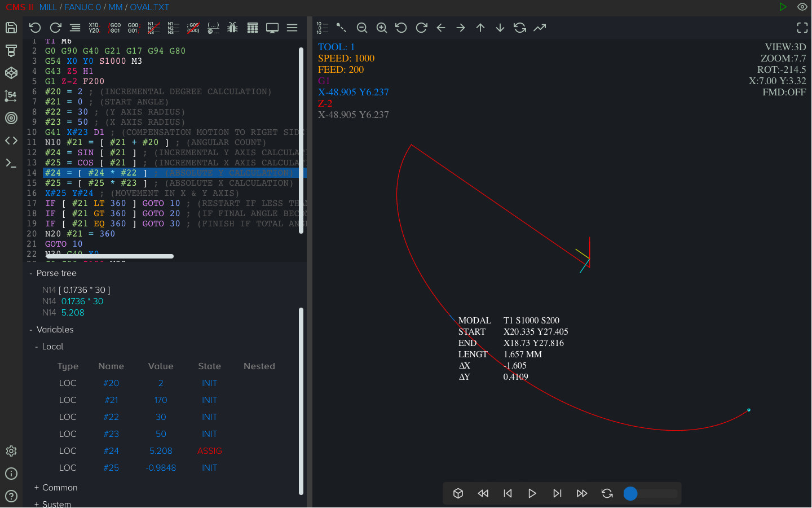812x508 pixels.
Task: Collapse the Local variables group
Action: point(49,347)
